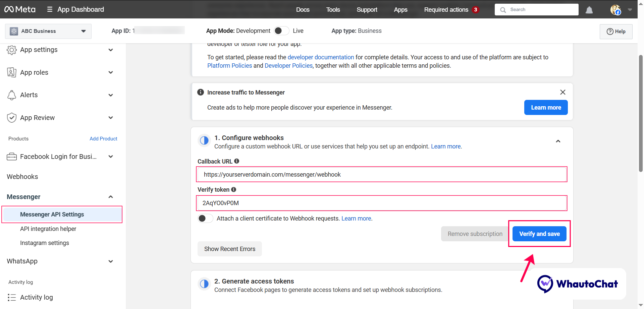This screenshot has height=309, width=644.
Task: Switch App Mode to Live
Action: [282, 30]
